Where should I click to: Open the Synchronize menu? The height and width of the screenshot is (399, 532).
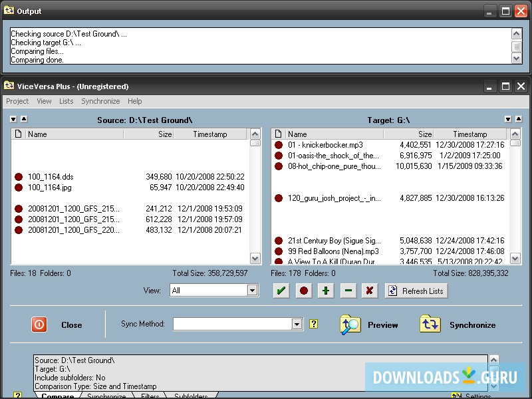tap(100, 101)
